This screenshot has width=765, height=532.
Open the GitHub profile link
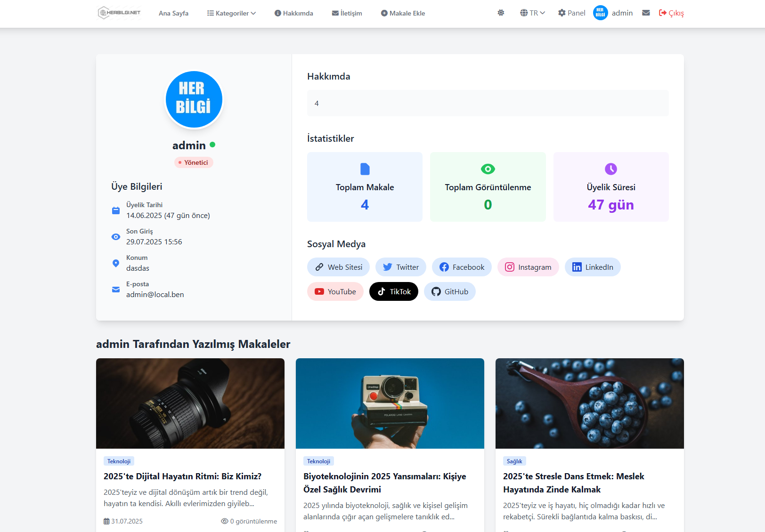tap(450, 291)
